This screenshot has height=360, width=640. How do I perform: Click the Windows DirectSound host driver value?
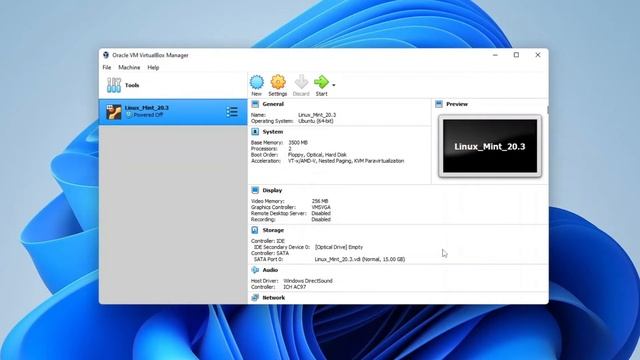pyautogui.click(x=308, y=281)
